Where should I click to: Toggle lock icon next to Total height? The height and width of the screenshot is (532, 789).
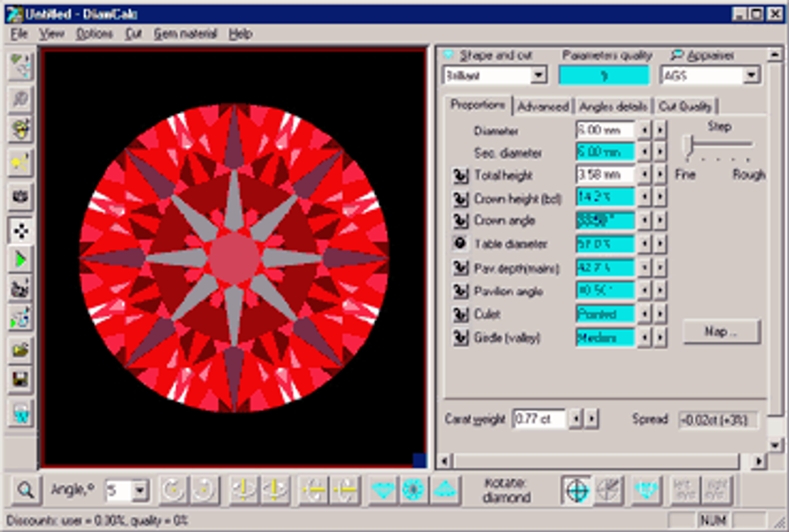(x=460, y=175)
